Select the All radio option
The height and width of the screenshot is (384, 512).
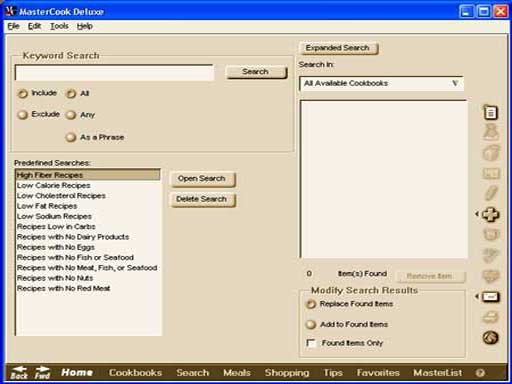point(71,94)
